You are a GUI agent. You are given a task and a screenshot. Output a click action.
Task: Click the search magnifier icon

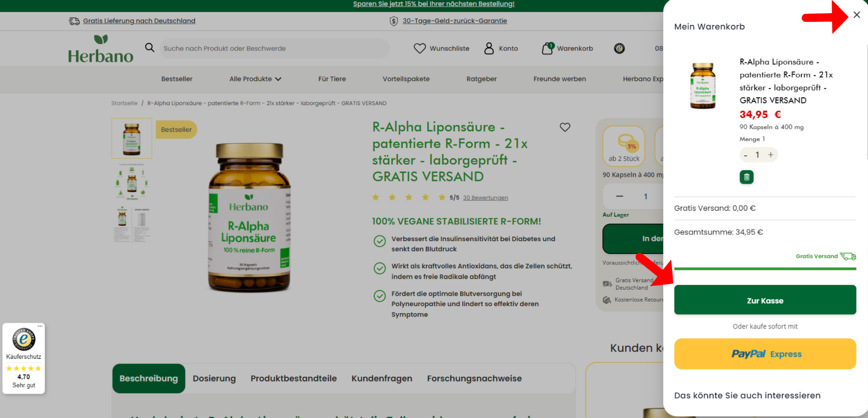(150, 48)
